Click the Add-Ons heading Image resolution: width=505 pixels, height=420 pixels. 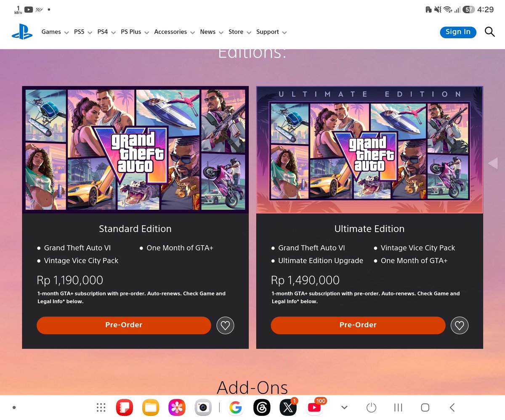tap(252, 387)
